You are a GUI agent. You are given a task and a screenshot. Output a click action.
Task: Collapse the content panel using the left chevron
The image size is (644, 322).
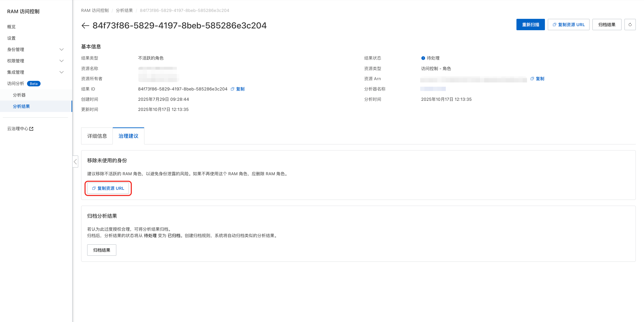click(75, 162)
